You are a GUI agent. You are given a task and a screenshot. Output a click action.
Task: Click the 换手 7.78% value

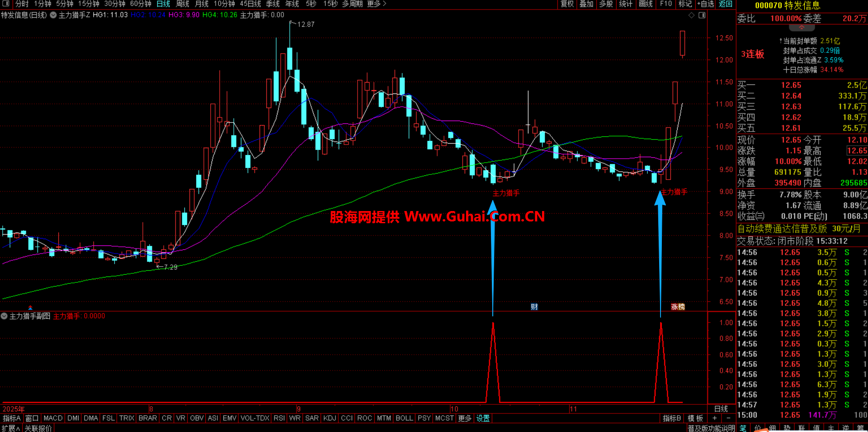click(x=790, y=195)
